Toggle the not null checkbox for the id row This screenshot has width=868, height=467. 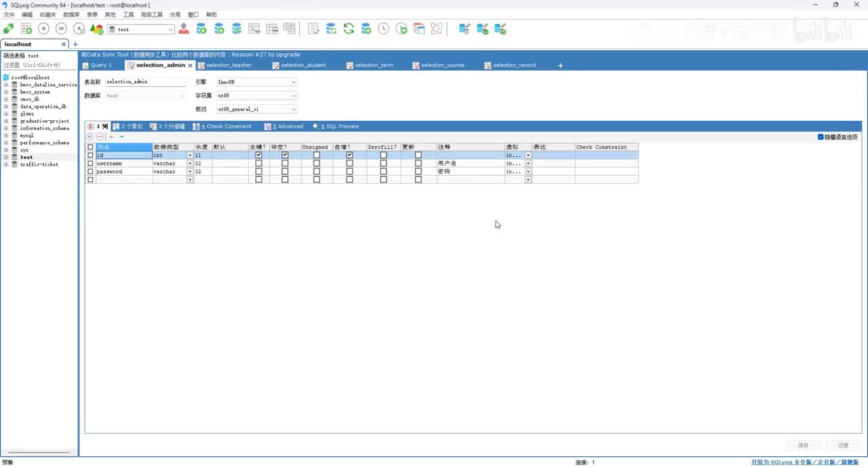(285, 155)
